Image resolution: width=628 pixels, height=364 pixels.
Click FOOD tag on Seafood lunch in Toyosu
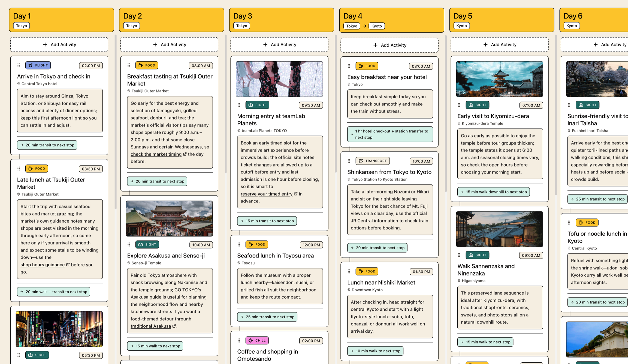pos(257,245)
